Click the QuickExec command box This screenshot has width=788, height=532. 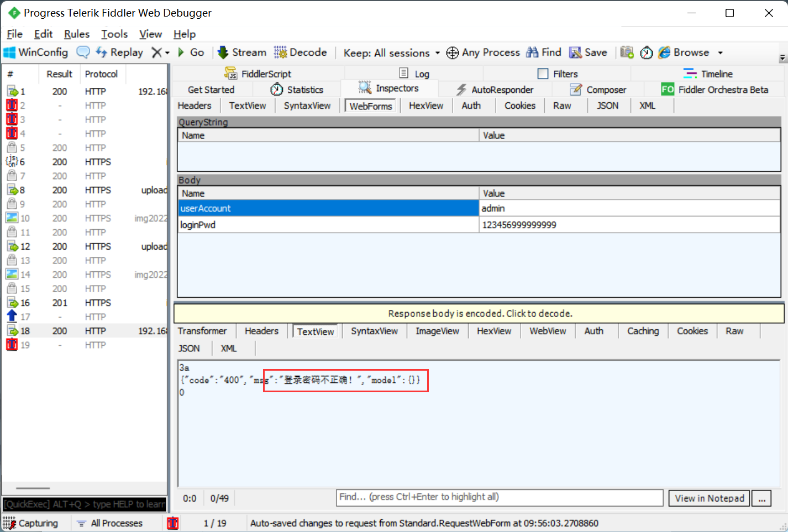pos(85,504)
